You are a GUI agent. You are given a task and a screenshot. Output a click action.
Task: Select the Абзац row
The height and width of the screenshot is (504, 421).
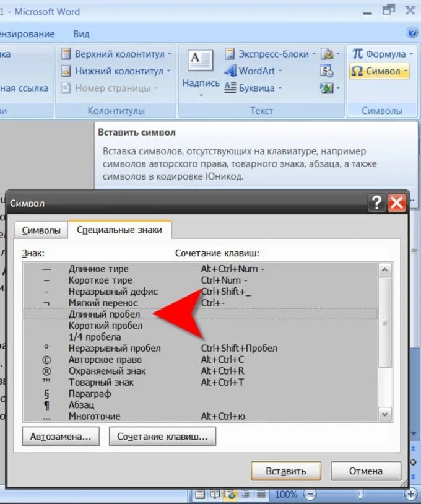[200, 405]
